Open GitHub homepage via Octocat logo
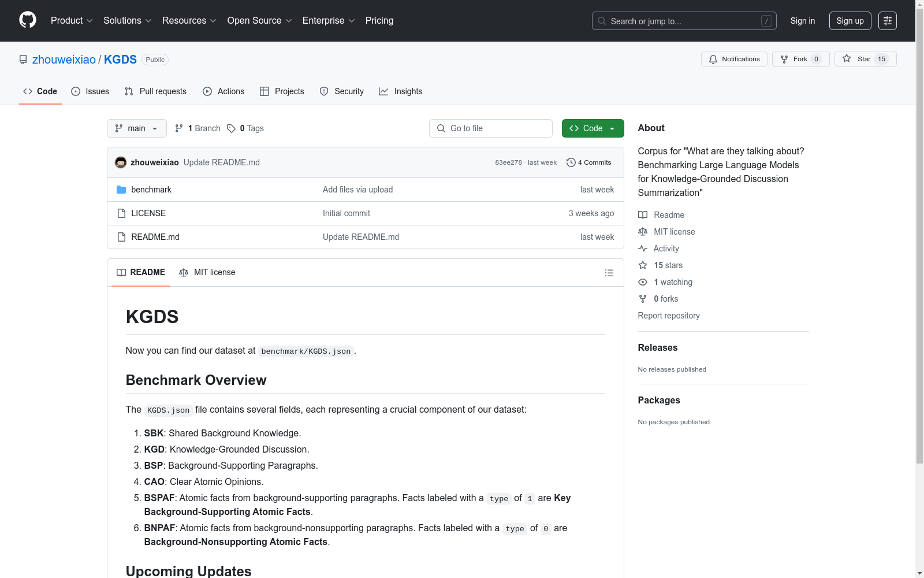924x578 pixels. [28, 20]
